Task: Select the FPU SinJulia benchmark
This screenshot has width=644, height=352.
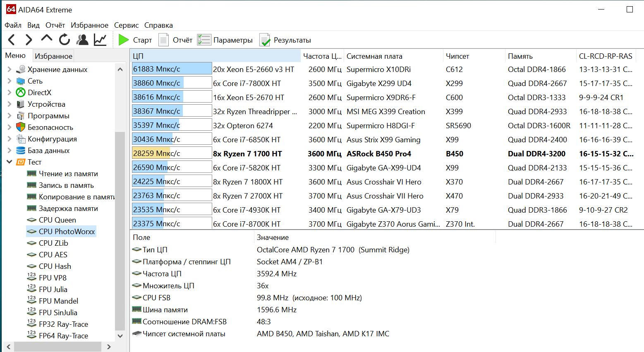Action: pyautogui.click(x=58, y=313)
